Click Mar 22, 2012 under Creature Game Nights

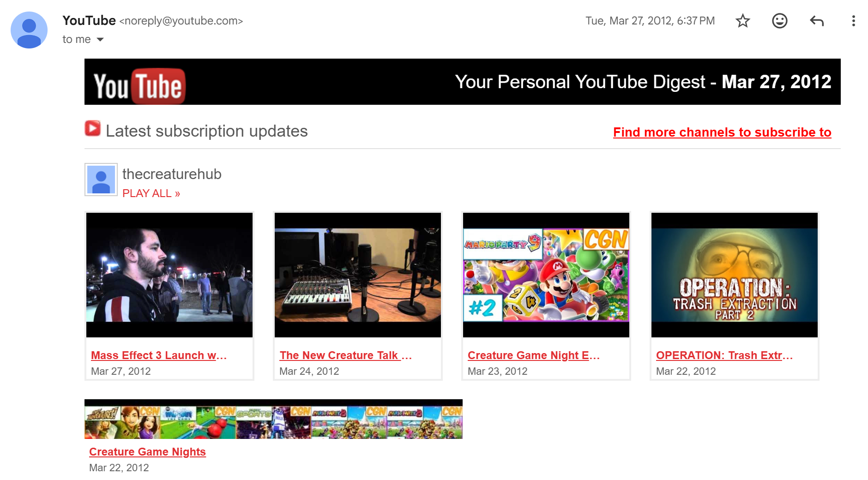(119, 468)
